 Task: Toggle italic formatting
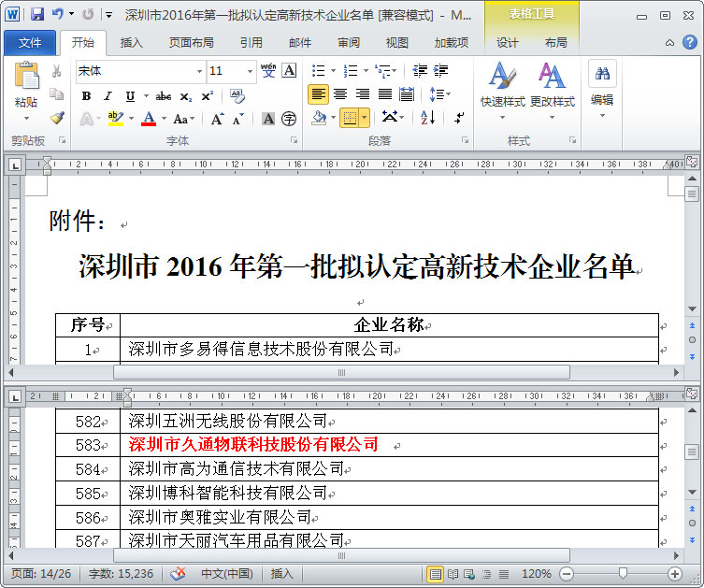[108, 95]
